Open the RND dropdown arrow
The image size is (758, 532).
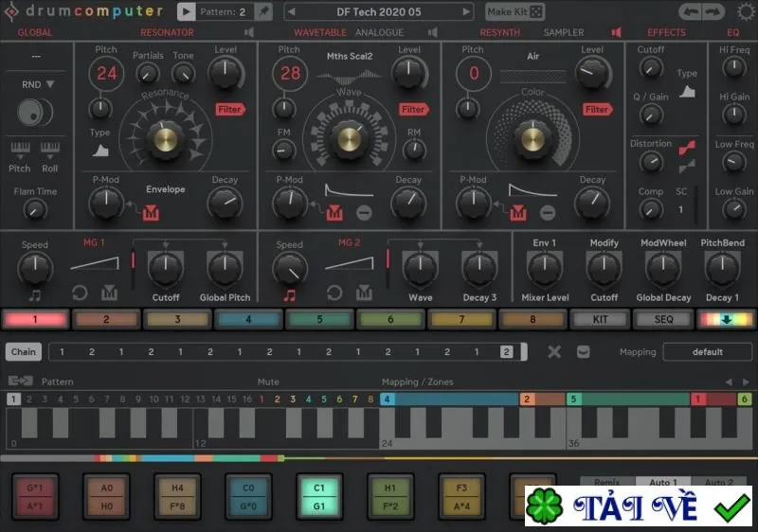pyautogui.click(x=50, y=84)
